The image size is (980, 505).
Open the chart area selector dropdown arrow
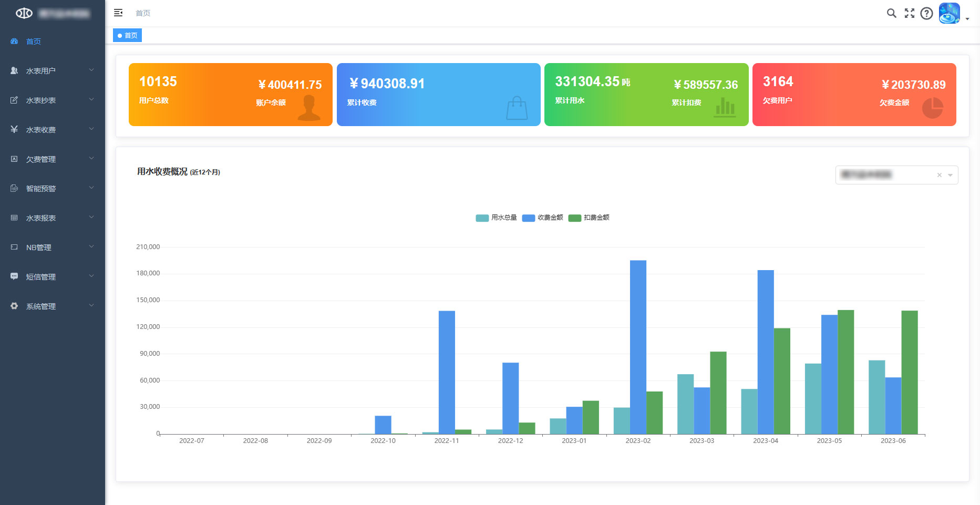click(950, 175)
